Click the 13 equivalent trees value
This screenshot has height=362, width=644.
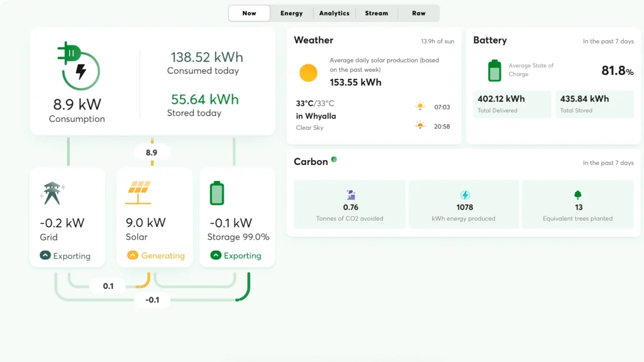pyautogui.click(x=579, y=207)
